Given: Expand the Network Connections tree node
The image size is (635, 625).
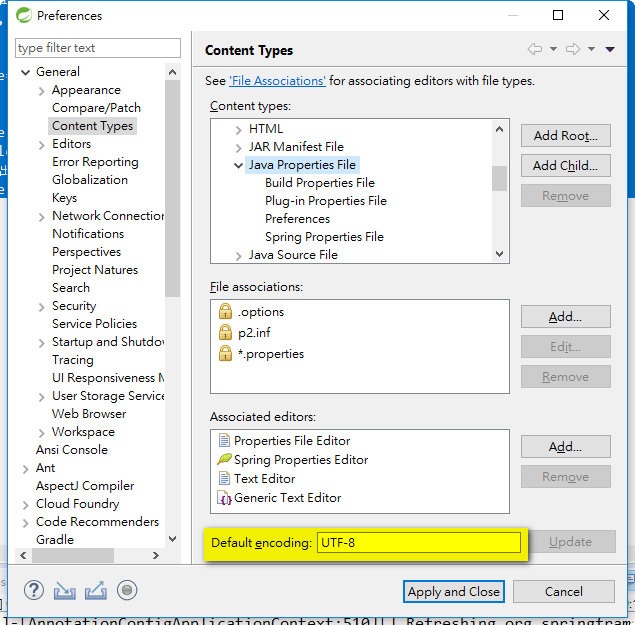Looking at the screenshot, I should (41, 217).
